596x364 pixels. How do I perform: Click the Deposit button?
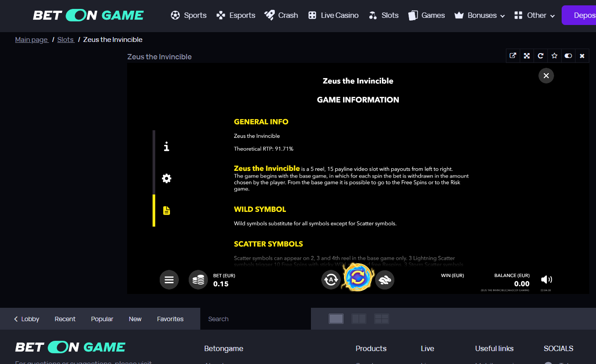[579, 15]
